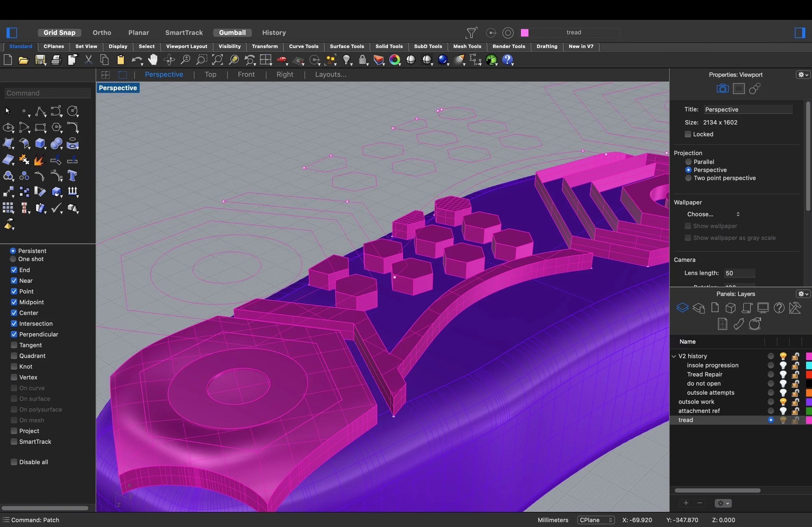Click the Paste clipboard icon

coord(120,60)
